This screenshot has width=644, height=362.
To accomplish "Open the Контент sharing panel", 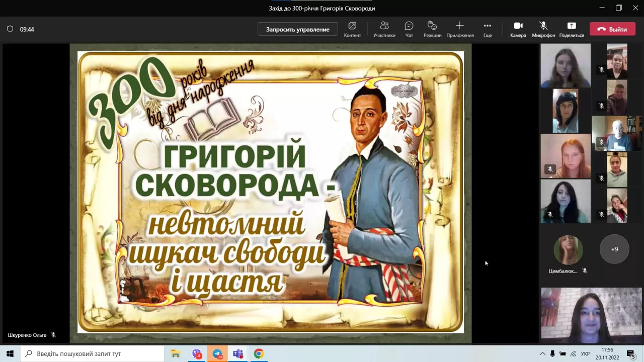I will [x=352, y=29].
